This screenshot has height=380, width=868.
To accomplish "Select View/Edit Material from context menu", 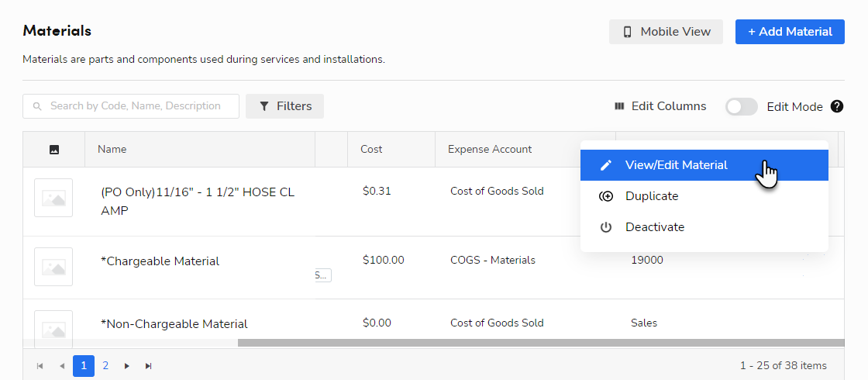I will (676, 165).
